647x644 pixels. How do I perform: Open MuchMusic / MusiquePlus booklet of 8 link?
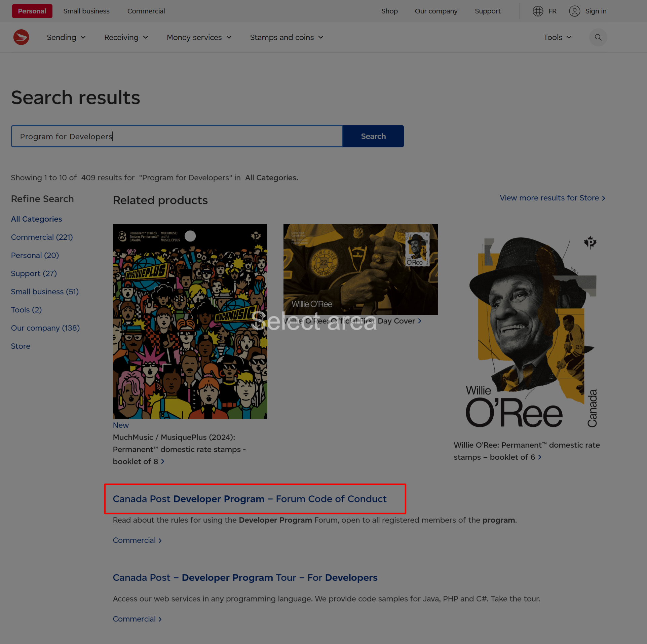[179, 449]
